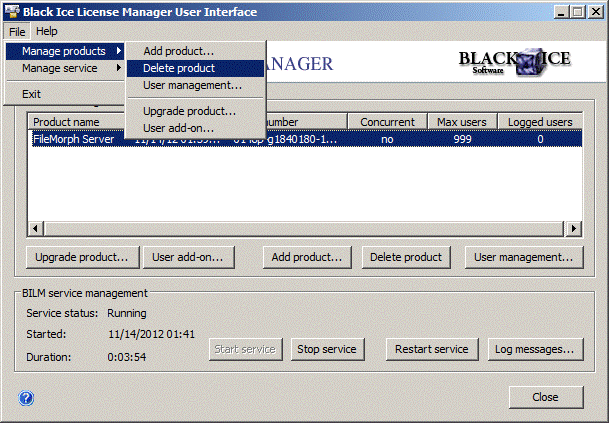Screen dimensions: 609x423
Task: Click the User management... button
Action: (524, 257)
